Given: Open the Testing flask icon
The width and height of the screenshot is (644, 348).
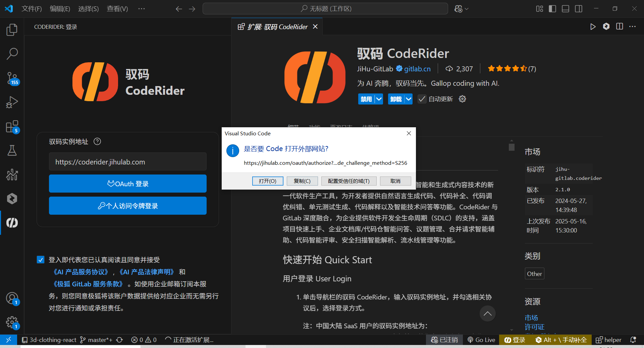Looking at the screenshot, I should click(12, 151).
